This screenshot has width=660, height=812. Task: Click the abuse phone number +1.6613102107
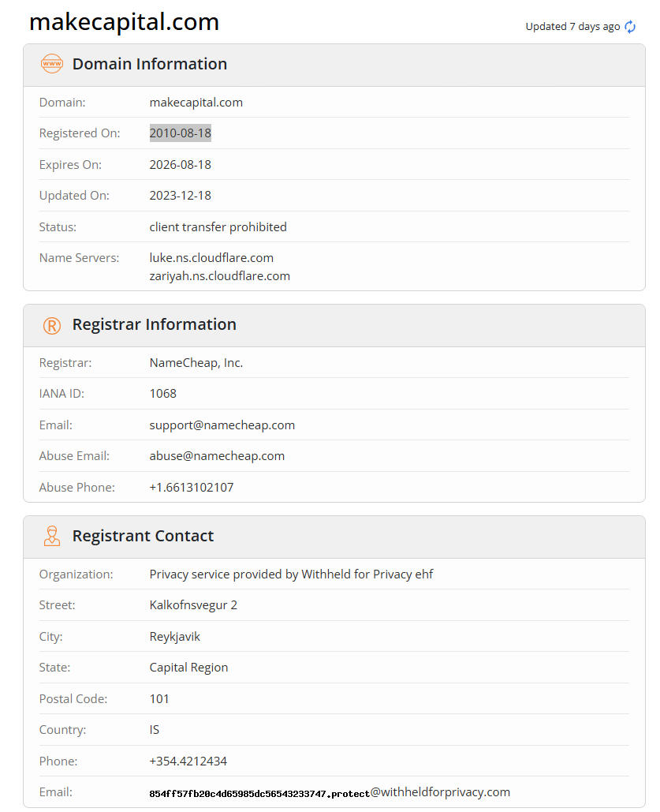[x=192, y=488]
